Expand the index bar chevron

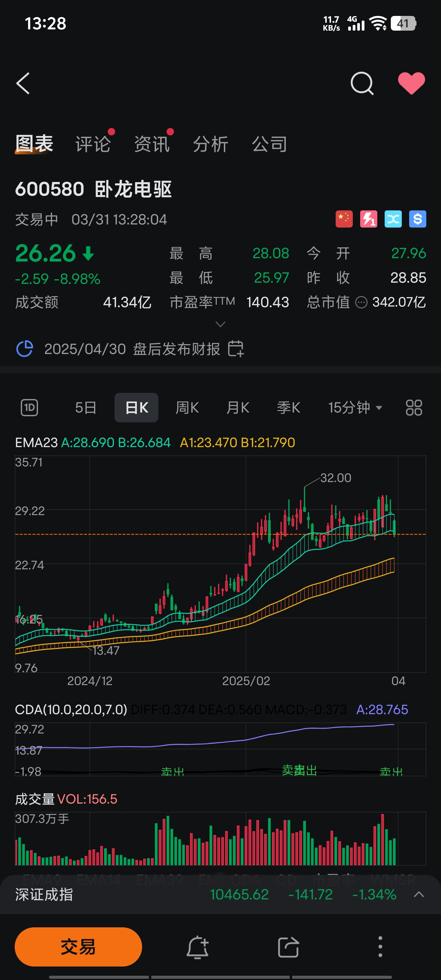pos(419,894)
